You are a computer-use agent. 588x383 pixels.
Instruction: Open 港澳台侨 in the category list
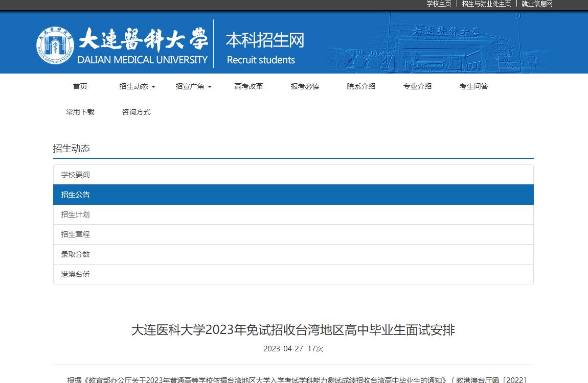coord(293,274)
